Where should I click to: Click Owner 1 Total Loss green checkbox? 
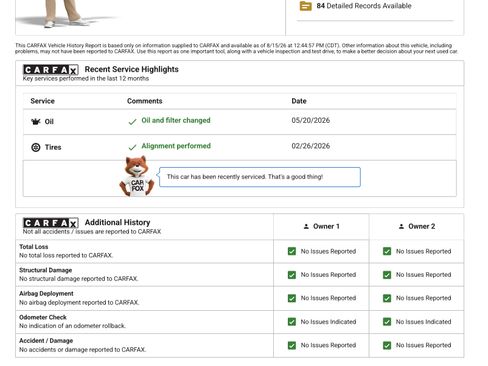point(292,251)
